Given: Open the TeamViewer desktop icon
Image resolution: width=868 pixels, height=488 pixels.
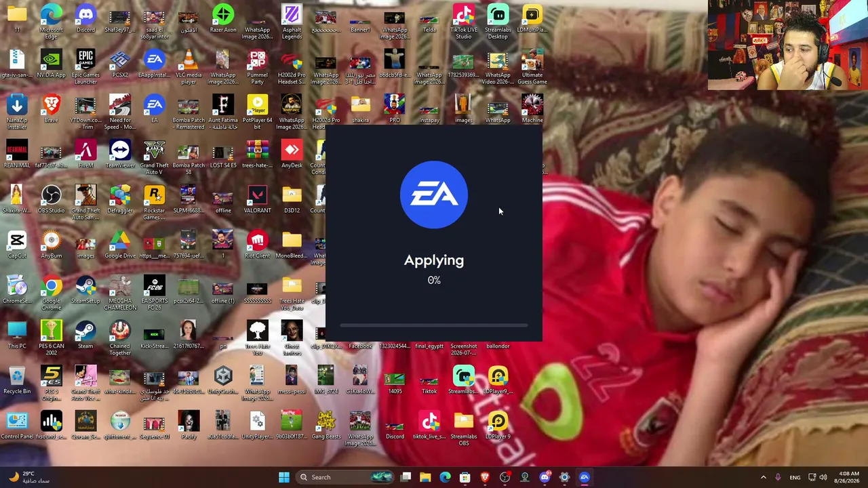Looking at the screenshot, I should coord(120,155).
